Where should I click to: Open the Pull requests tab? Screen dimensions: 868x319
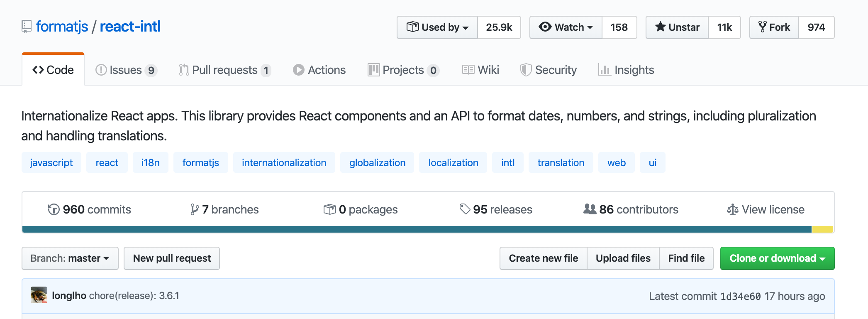[x=225, y=70]
